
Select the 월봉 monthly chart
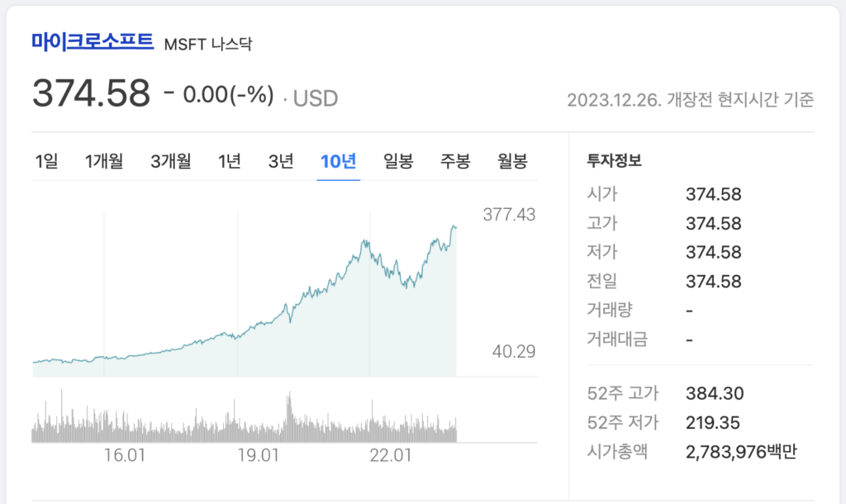513,162
